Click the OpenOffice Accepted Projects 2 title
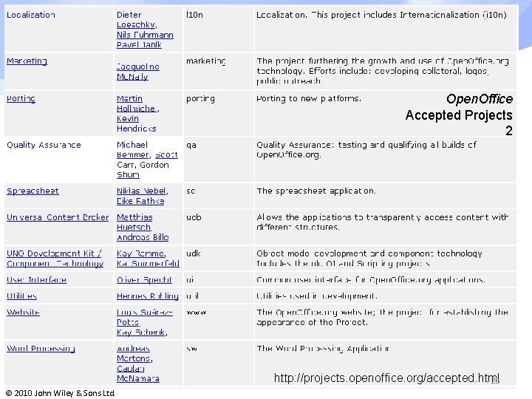The image size is (532, 399). tap(459, 115)
